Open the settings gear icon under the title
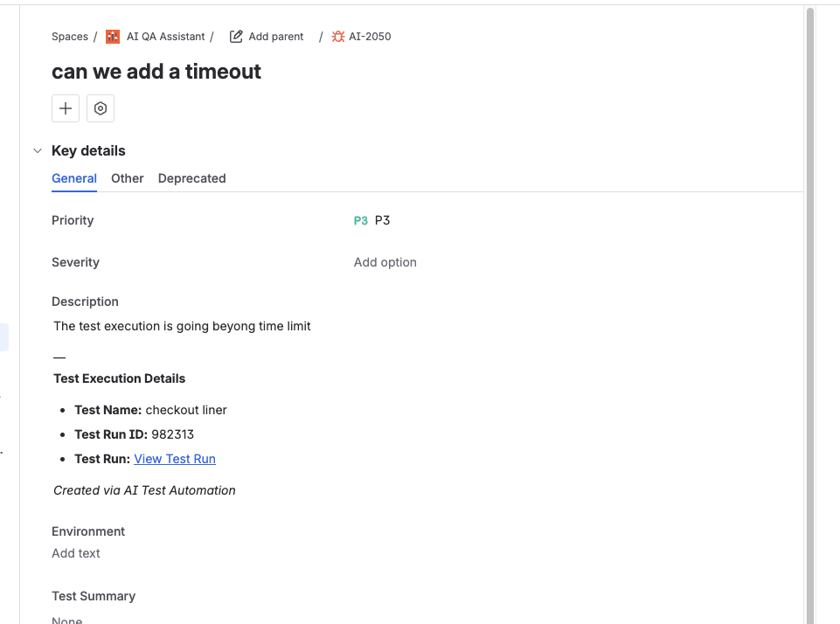Viewport: 840px width, 624px height. 100,107
